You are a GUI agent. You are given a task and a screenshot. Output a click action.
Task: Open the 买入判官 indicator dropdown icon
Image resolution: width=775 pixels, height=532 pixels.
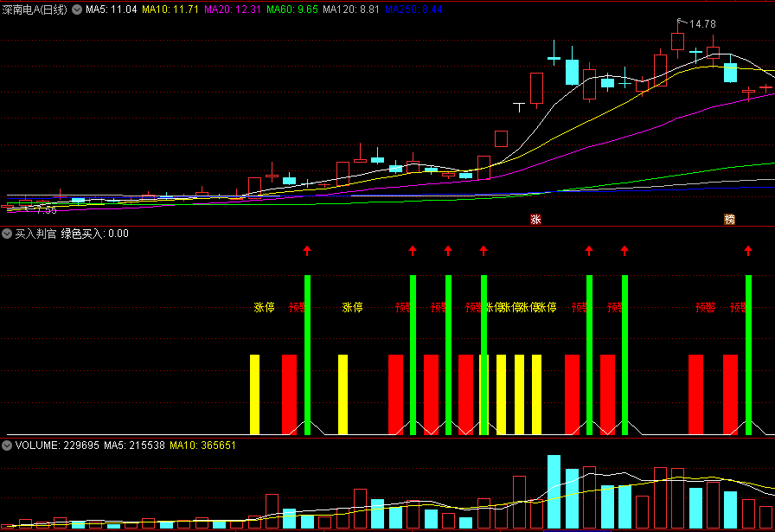click(7, 234)
